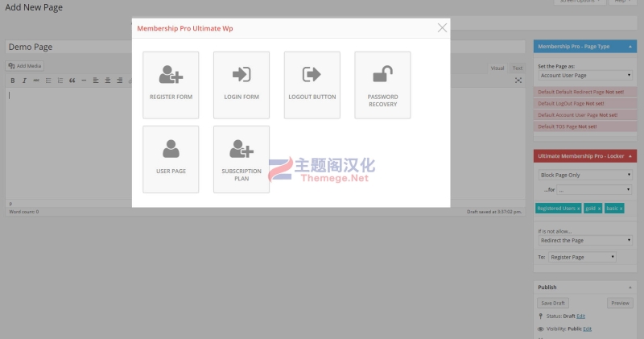Apply strikethrough from editor toolbar
Viewport: 644px width, 339px height.
tap(36, 81)
